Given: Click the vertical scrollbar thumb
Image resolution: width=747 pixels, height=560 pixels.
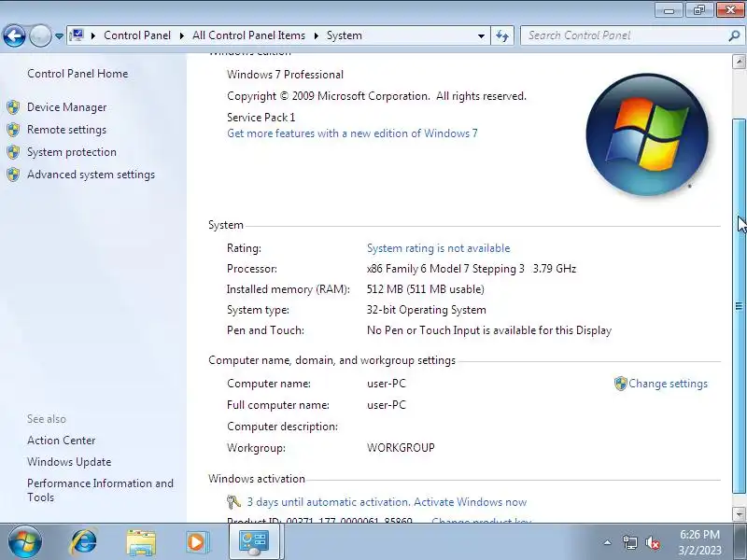Looking at the screenshot, I should [x=739, y=306].
